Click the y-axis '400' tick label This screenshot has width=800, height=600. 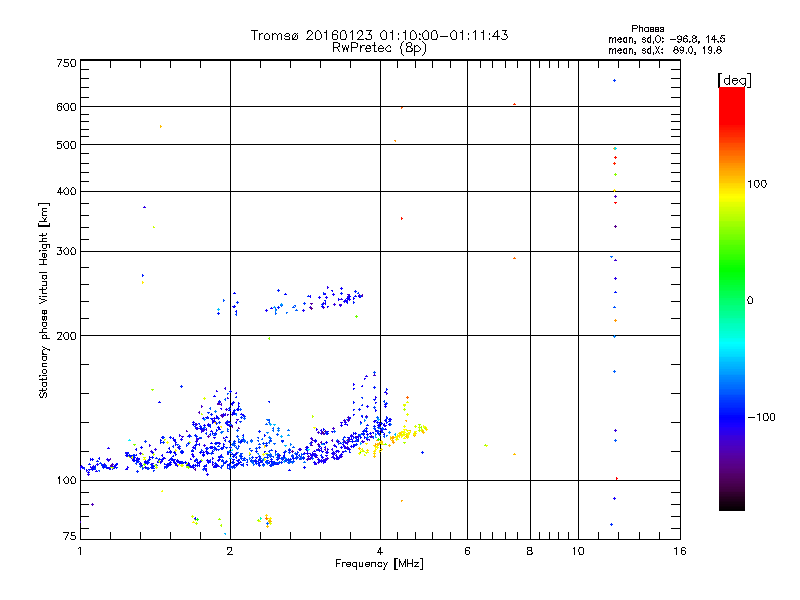[x=66, y=191]
